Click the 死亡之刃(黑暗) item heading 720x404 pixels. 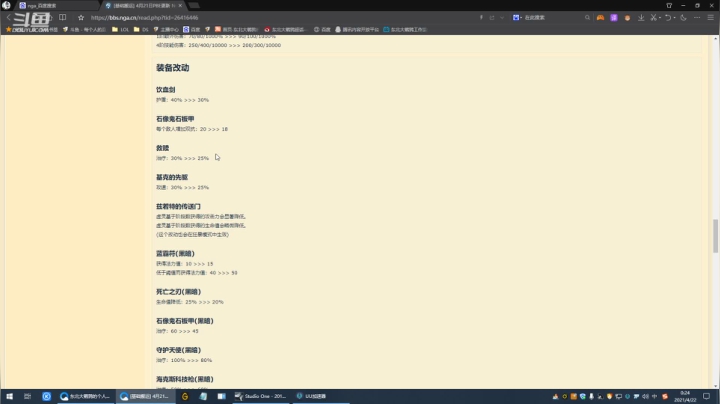click(x=178, y=292)
